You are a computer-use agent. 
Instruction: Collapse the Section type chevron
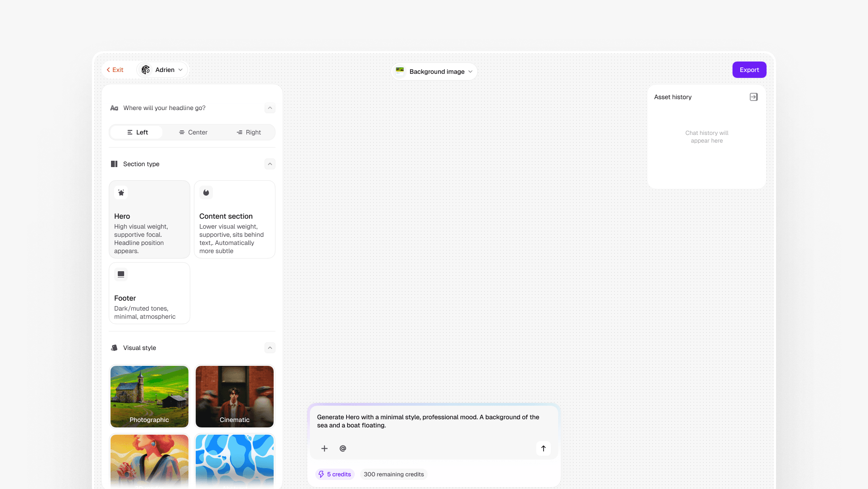[270, 164]
